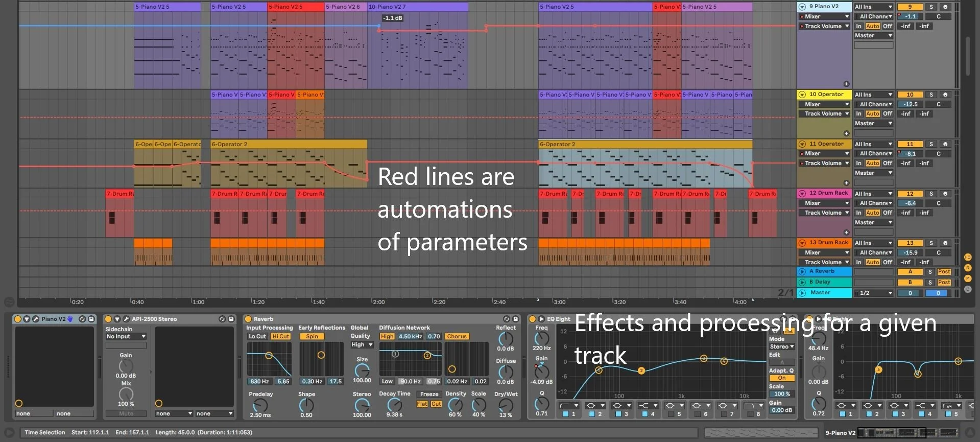The width and height of the screenshot is (980, 442).
Task: Save the Reverb device preset
Action: pyautogui.click(x=516, y=319)
